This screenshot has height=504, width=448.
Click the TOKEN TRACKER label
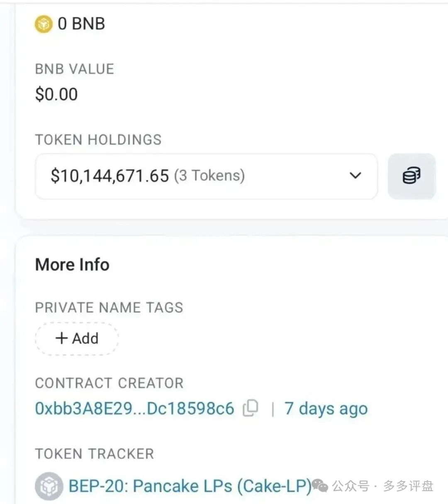94,454
